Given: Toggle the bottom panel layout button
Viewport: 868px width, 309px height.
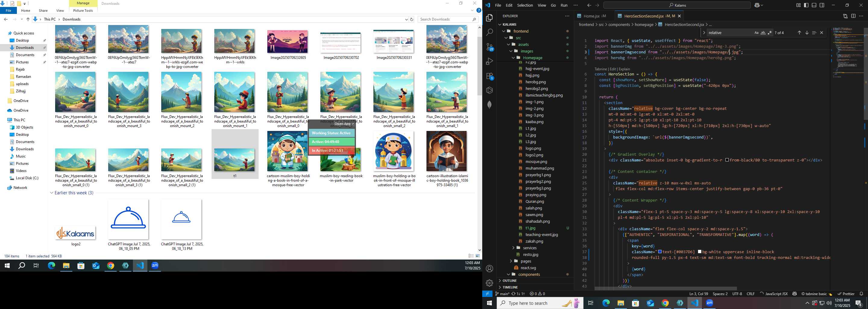Looking at the screenshot, I should (814, 5).
